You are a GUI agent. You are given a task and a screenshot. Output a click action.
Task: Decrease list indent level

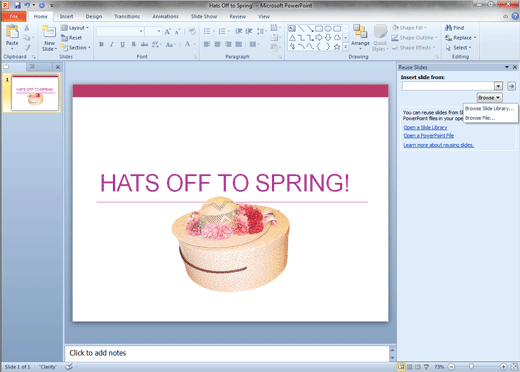coord(239,31)
